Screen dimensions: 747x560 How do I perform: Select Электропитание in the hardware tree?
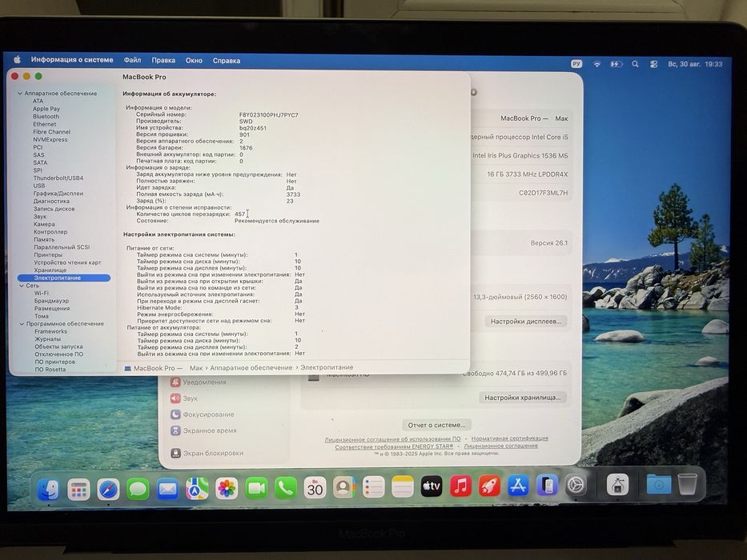[64, 278]
